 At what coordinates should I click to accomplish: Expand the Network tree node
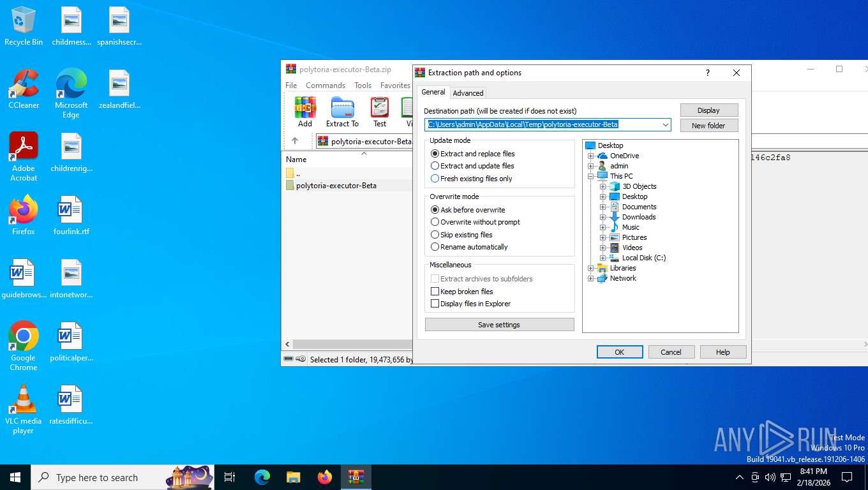pos(591,278)
